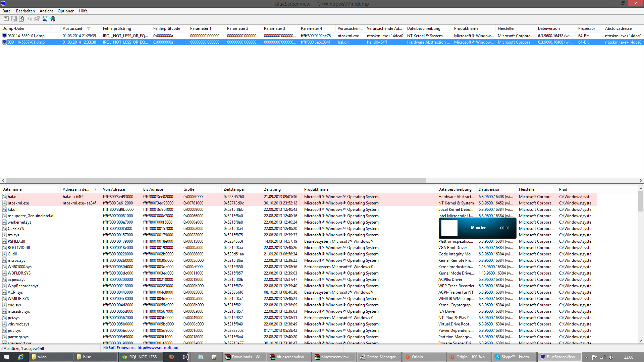Image resolution: width=644 pixels, height=362 pixels.
Task: Select dump file 030114-5859-01.dmp
Action: click(26, 36)
